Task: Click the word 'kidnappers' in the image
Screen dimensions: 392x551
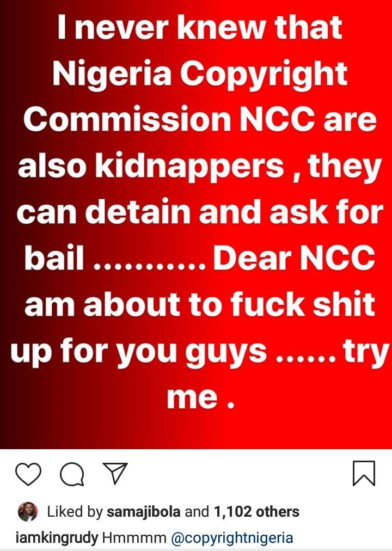Action: click(x=189, y=166)
